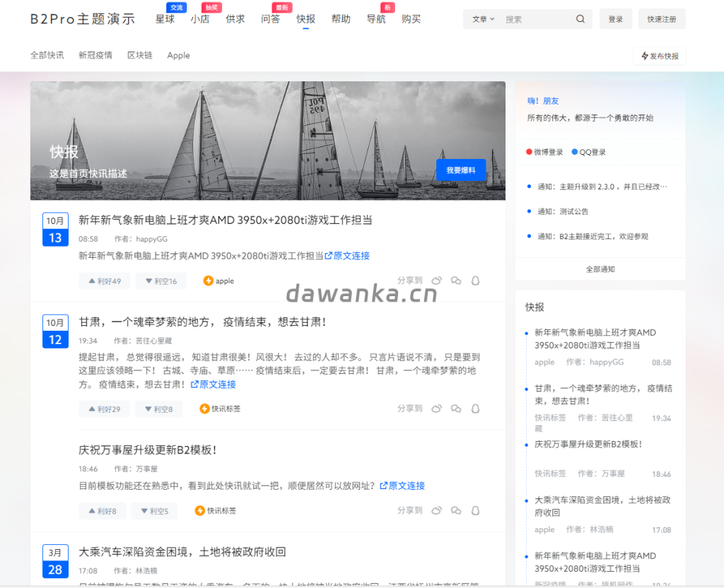The width and height of the screenshot is (724, 588).
Task: Open sidebar item 大乘汽车深陷资金困境
Action: (x=602, y=506)
